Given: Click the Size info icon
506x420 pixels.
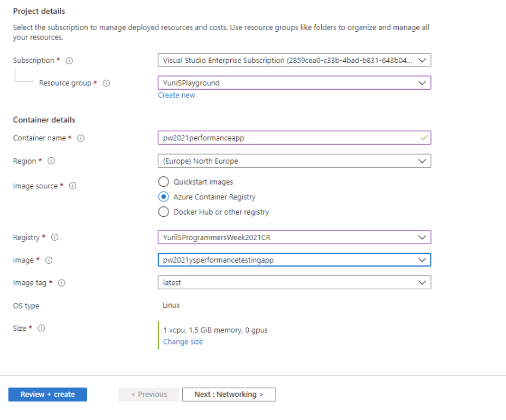Looking at the screenshot, I should [x=41, y=328].
